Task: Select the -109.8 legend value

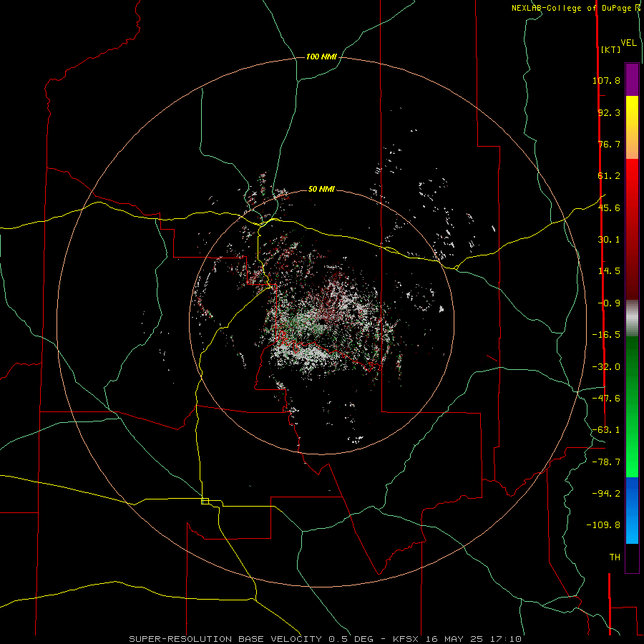Action: [x=603, y=525]
